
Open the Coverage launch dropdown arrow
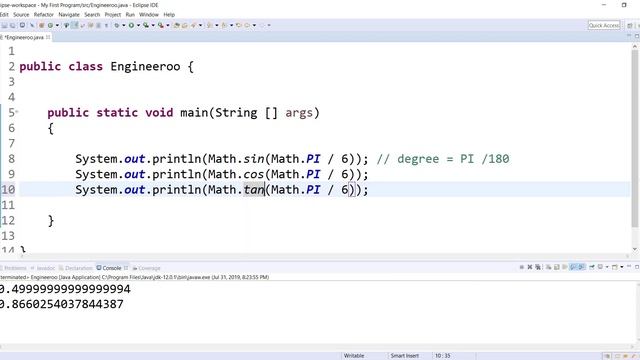click(x=153, y=25)
